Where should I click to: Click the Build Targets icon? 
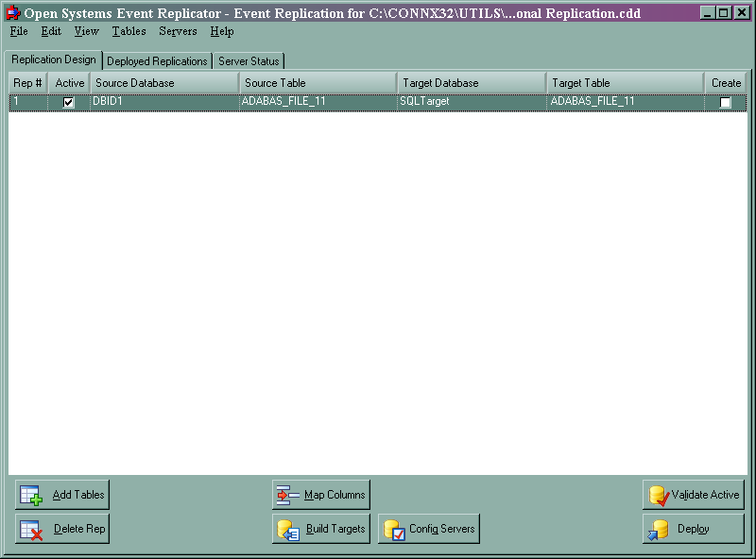click(x=288, y=529)
